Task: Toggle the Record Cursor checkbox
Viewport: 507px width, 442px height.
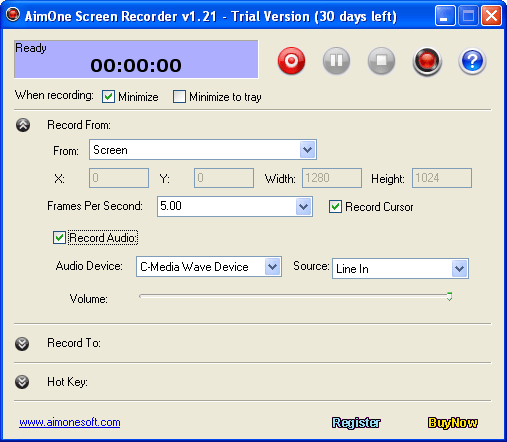Action: [335, 207]
